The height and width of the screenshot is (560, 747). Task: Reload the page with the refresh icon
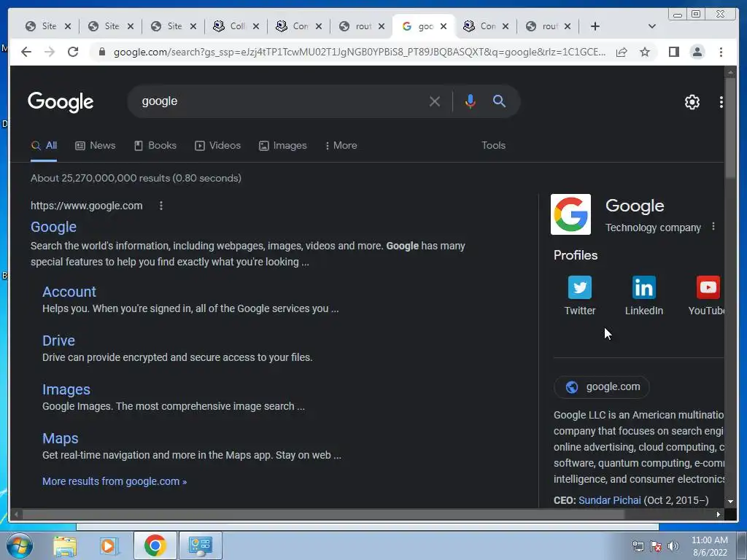[x=73, y=52]
